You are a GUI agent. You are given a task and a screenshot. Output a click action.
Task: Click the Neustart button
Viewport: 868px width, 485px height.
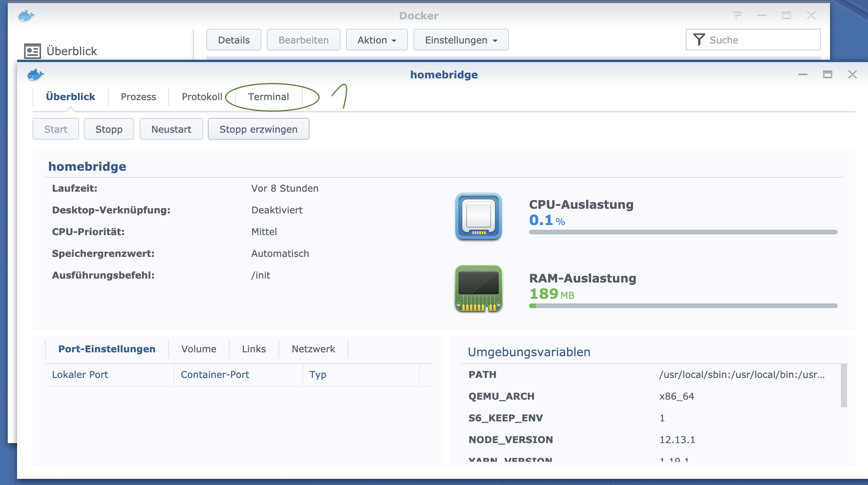[171, 129]
